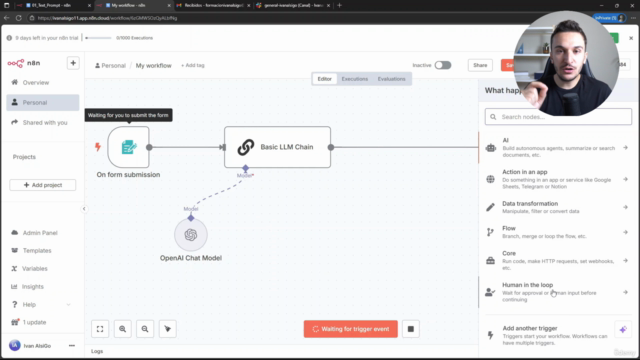Click the Add tag link
The height and width of the screenshot is (360, 640).
(193, 65)
